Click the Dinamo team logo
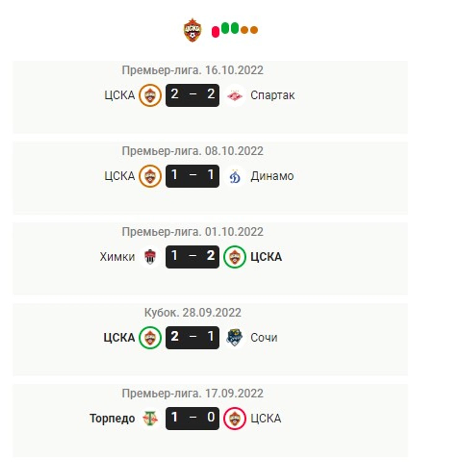This screenshot has height=476, width=453. 235,176
